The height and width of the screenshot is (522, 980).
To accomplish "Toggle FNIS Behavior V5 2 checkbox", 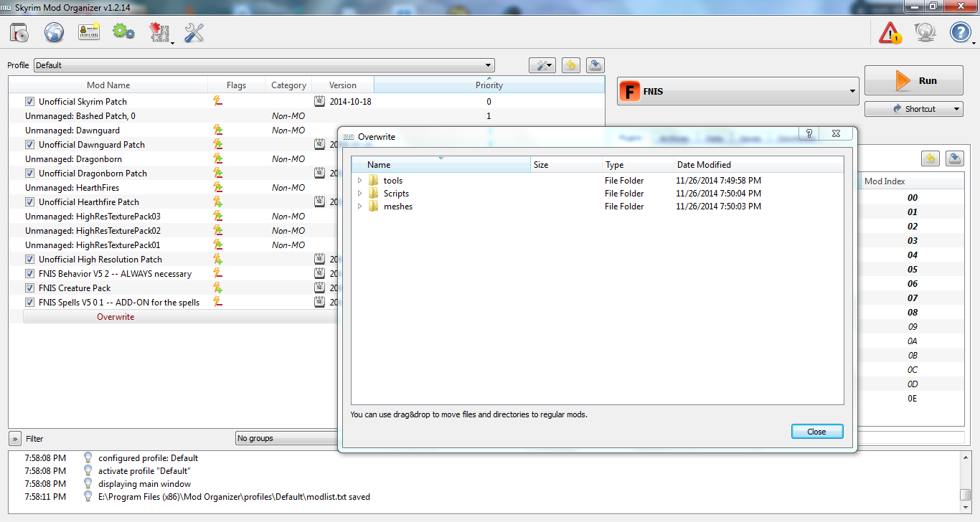I will (x=29, y=274).
